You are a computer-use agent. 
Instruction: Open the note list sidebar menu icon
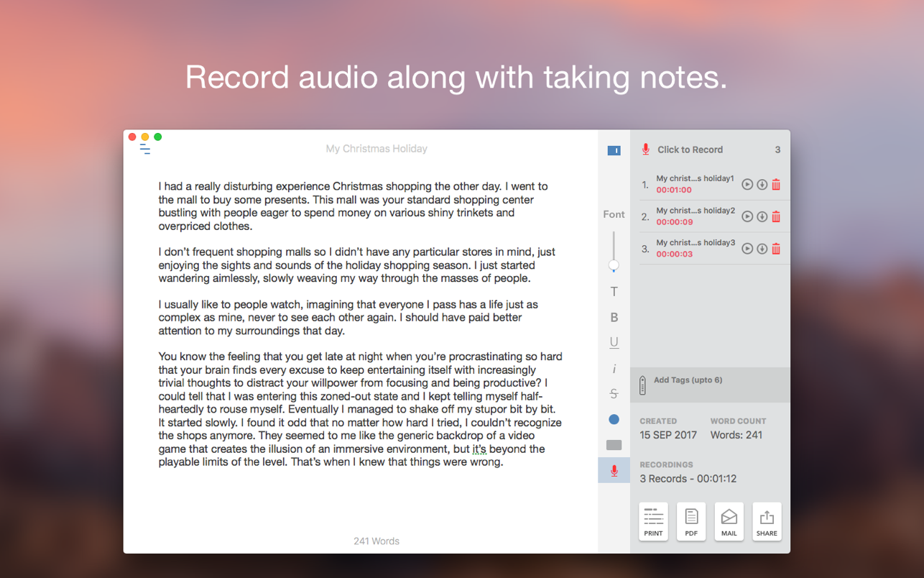[144, 150]
